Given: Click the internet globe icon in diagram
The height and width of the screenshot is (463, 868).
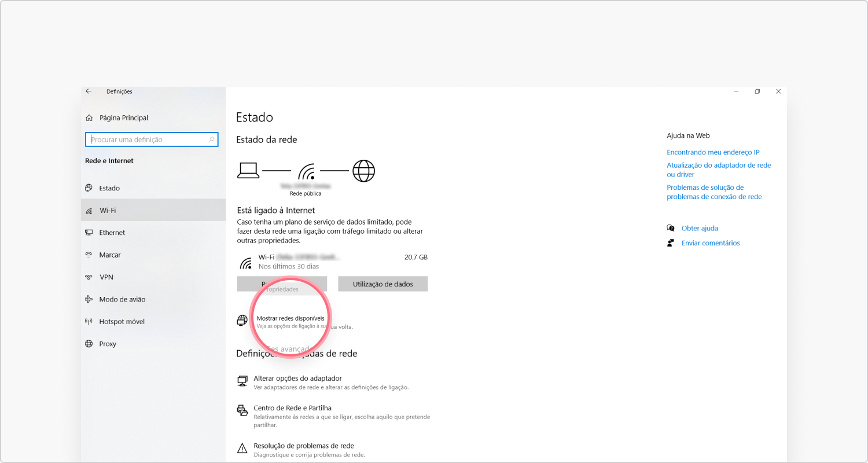Looking at the screenshot, I should pyautogui.click(x=363, y=171).
